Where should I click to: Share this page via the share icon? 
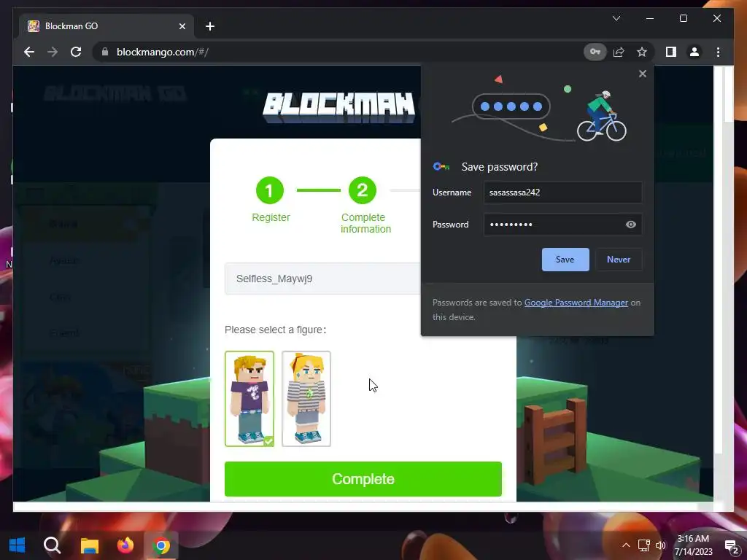(x=619, y=52)
